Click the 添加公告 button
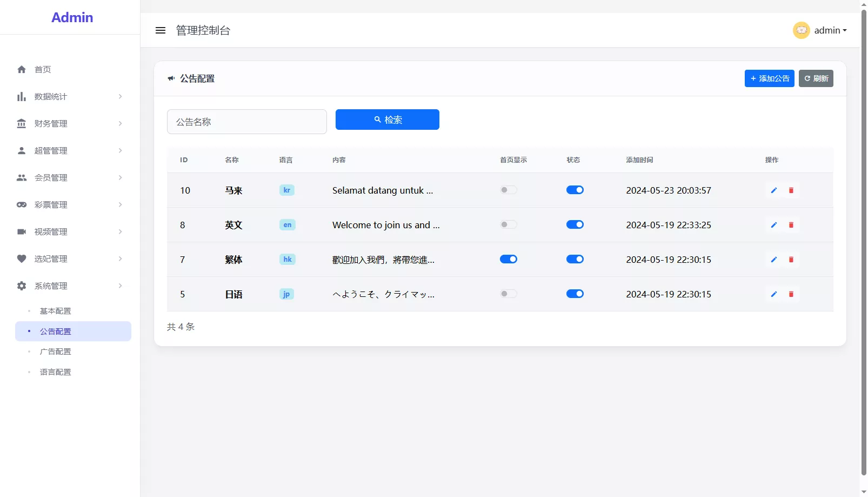This screenshot has width=868, height=497. point(769,78)
